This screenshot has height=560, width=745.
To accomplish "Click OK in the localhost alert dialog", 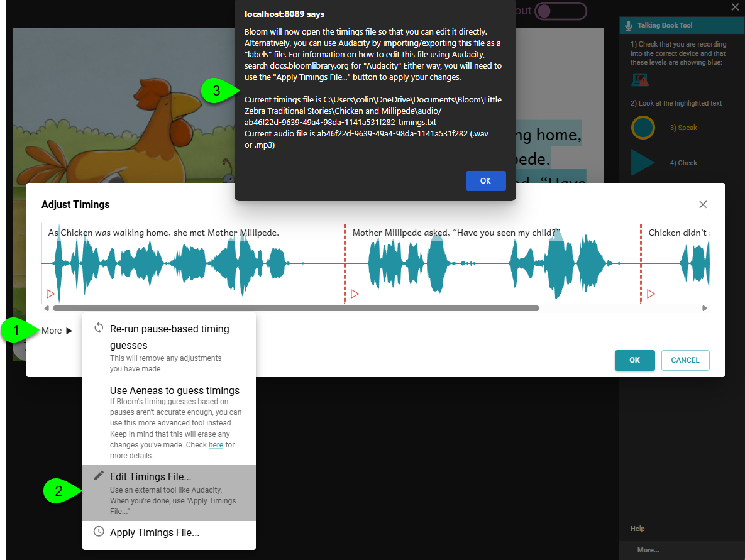I will coord(485,180).
